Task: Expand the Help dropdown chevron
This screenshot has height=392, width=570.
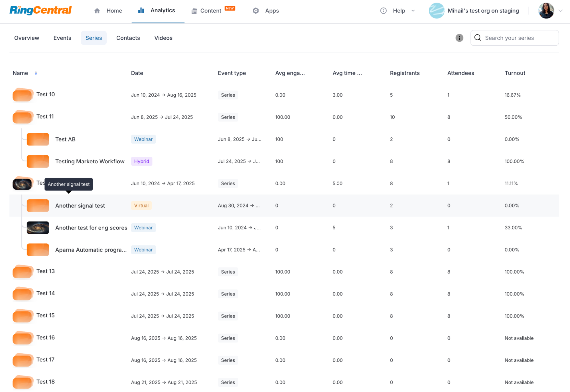Action: coord(413,11)
